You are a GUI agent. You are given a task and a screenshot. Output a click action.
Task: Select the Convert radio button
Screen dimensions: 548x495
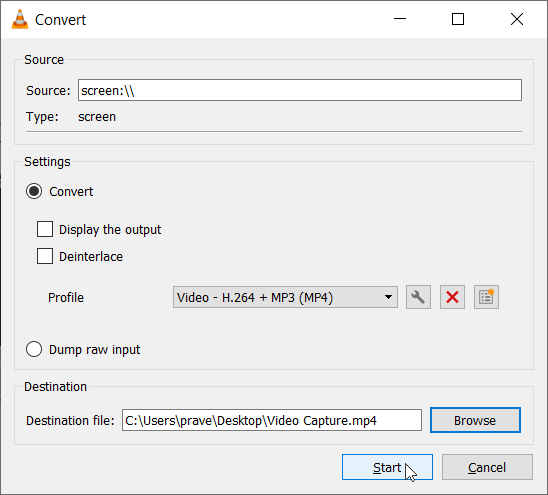click(x=34, y=191)
